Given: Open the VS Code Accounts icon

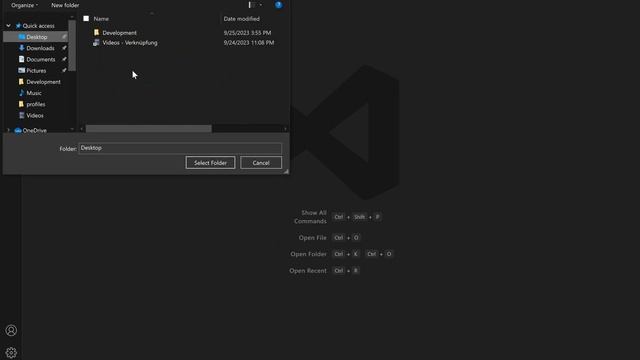Looking at the screenshot, I should coord(11,330).
